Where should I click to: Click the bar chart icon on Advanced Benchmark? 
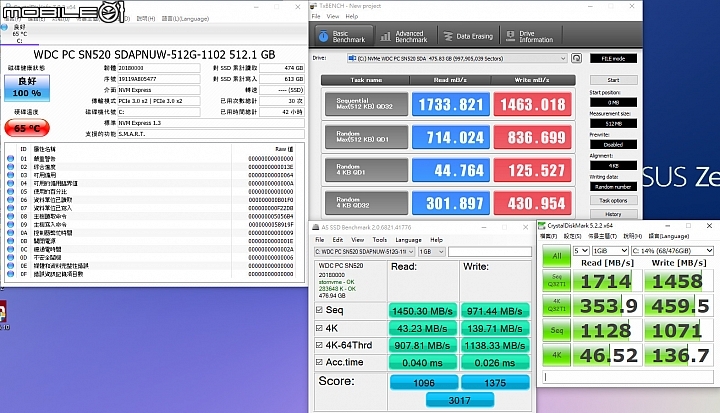[386, 36]
